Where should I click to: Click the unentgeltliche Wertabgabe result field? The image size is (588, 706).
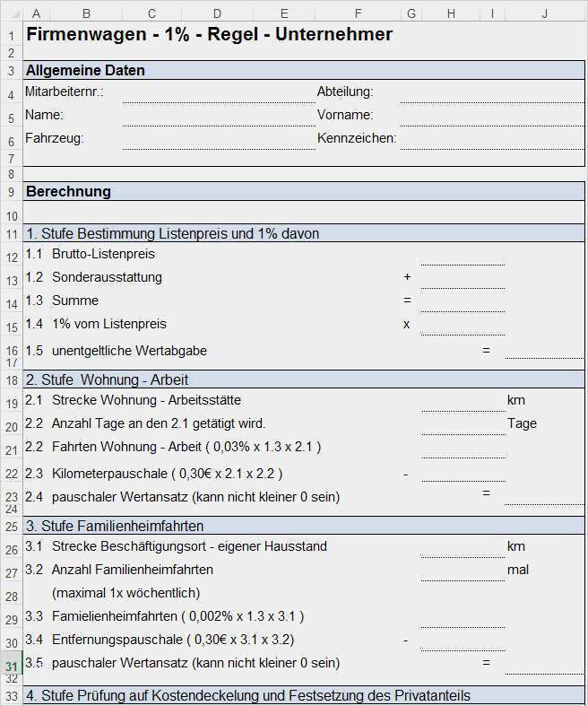[543, 350]
